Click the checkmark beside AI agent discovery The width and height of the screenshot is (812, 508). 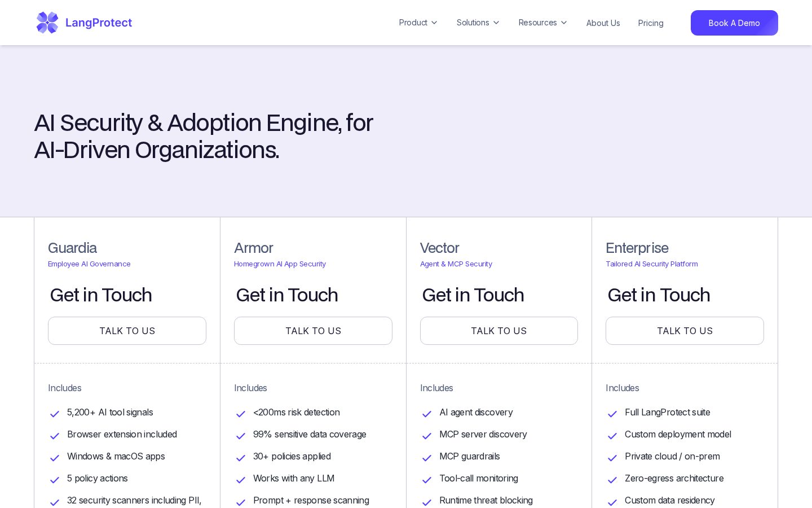[427, 414]
